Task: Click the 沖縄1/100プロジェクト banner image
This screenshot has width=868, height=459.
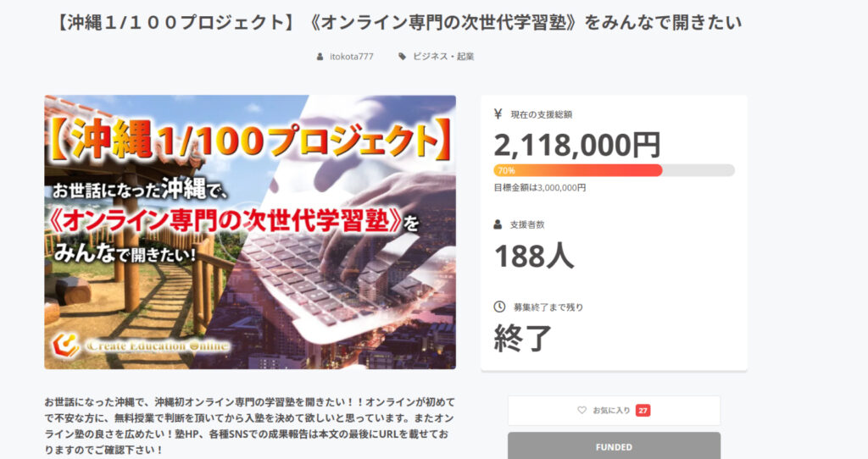Action: (250, 232)
